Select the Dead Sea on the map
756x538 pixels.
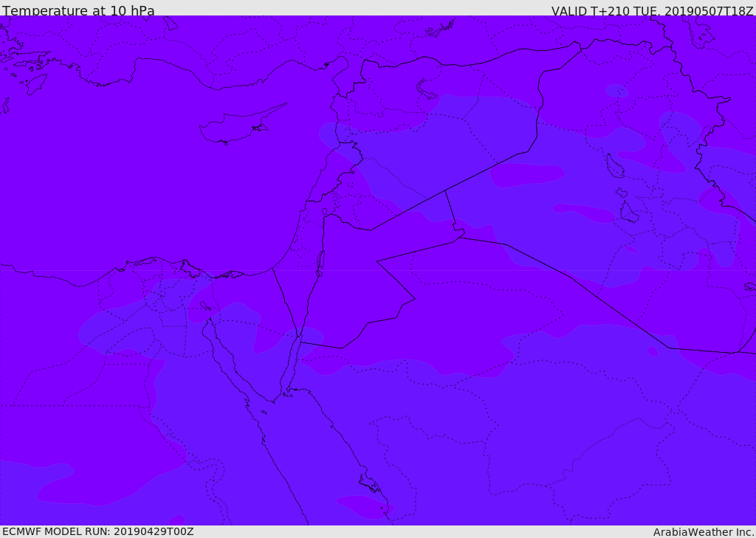coord(320,263)
